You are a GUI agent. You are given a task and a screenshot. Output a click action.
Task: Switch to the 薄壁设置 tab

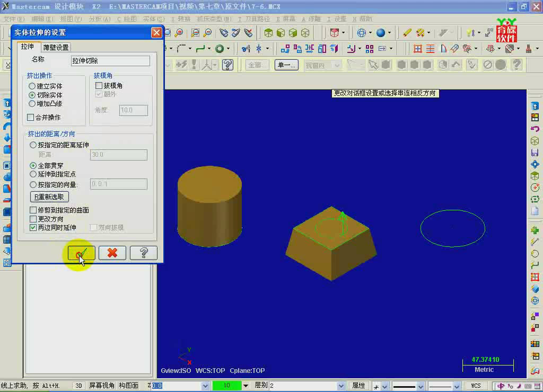coord(56,47)
